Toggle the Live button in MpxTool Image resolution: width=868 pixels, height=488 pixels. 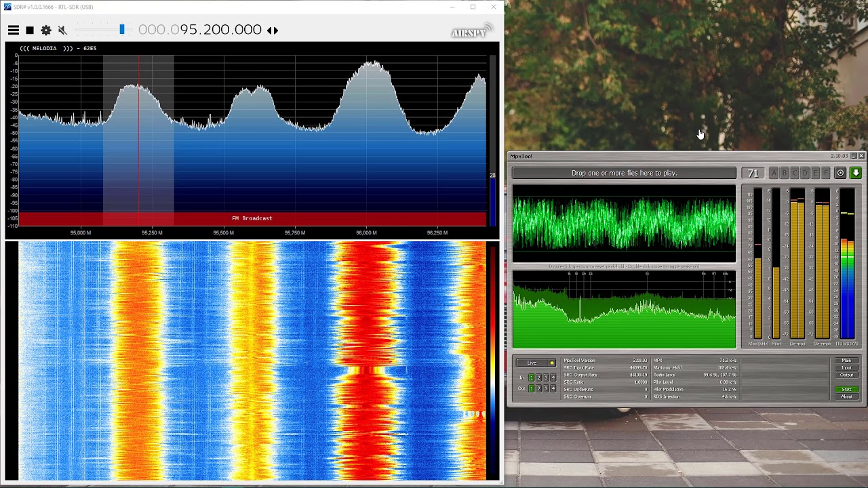point(536,363)
